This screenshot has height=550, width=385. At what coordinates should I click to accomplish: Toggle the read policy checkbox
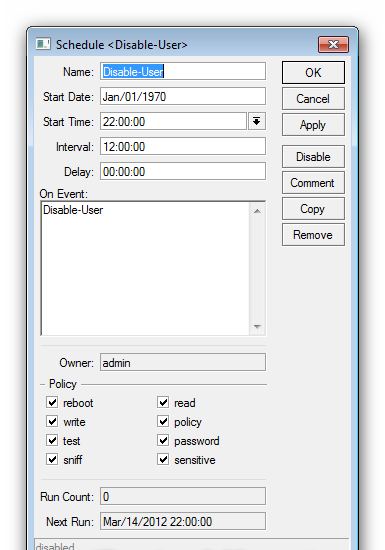(163, 402)
